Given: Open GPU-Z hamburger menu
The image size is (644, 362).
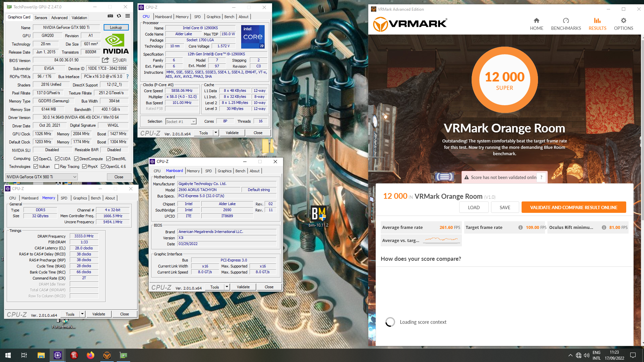Looking at the screenshot, I should coord(127,16).
